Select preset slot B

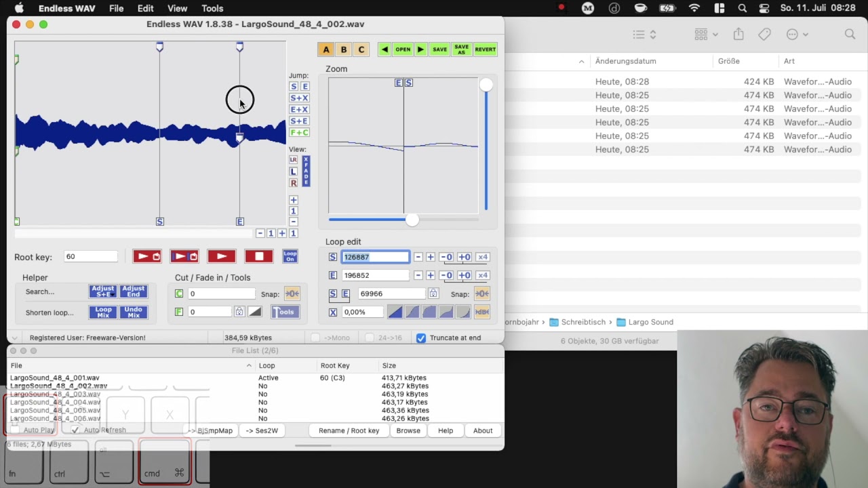click(344, 49)
